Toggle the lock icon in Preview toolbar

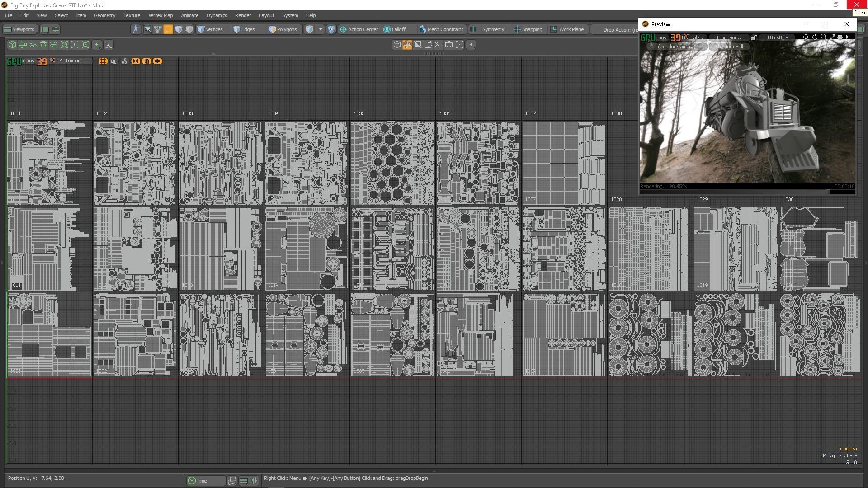[x=754, y=38]
